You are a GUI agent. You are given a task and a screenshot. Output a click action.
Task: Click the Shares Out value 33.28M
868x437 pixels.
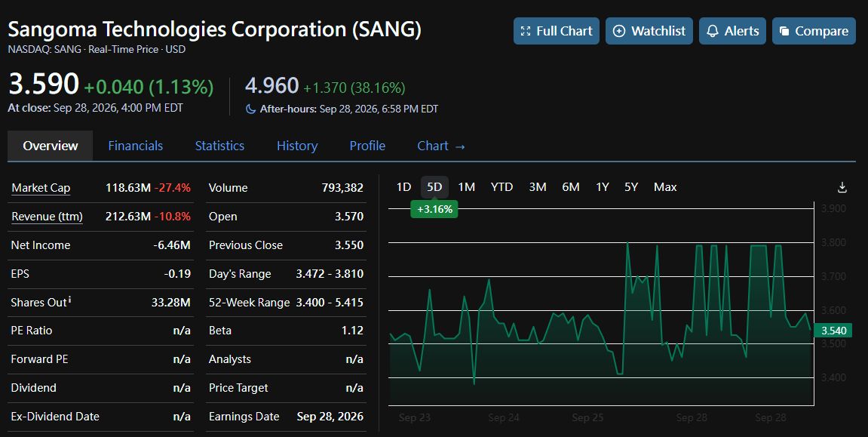(171, 303)
